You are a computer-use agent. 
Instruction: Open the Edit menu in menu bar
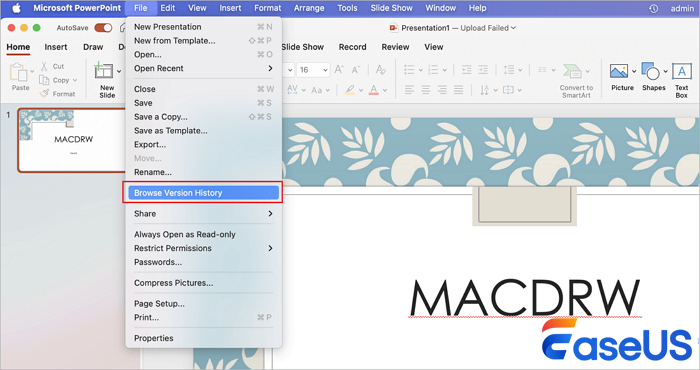click(x=168, y=8)
